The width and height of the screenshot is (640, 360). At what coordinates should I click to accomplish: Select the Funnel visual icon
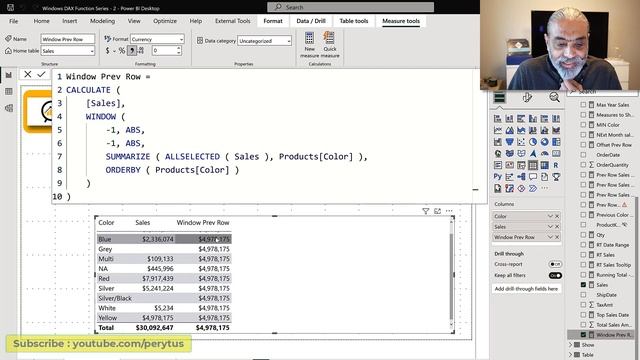click(509, 142)
